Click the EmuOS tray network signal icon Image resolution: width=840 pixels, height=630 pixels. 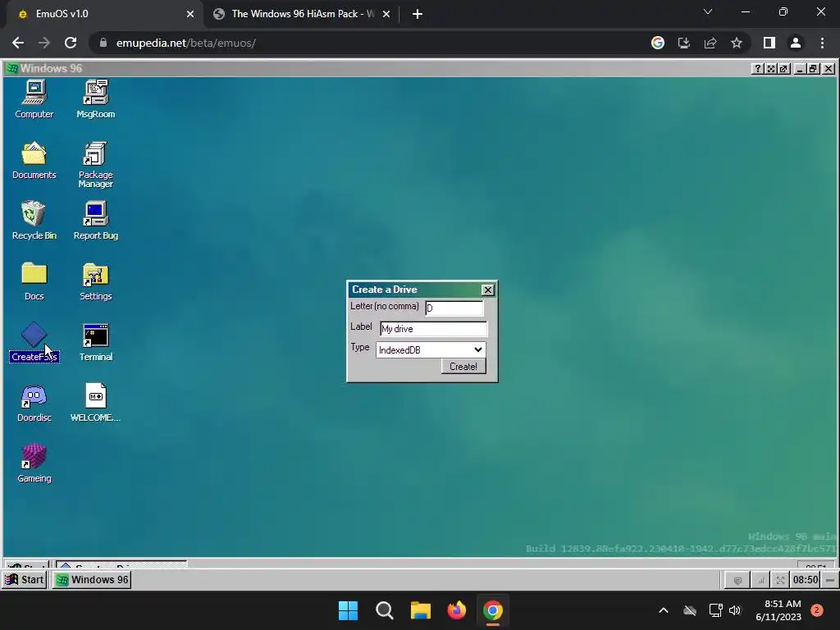pos(759,580)
